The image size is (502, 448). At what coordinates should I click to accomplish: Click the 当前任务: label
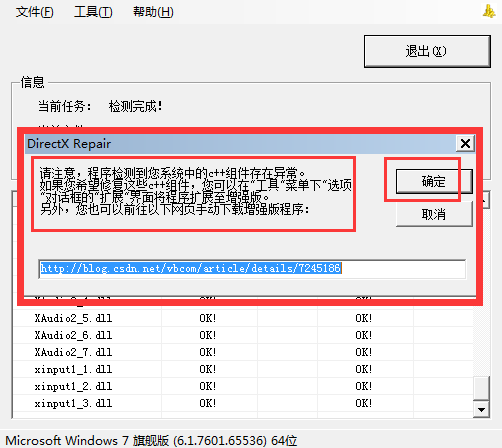click(64, 107)
